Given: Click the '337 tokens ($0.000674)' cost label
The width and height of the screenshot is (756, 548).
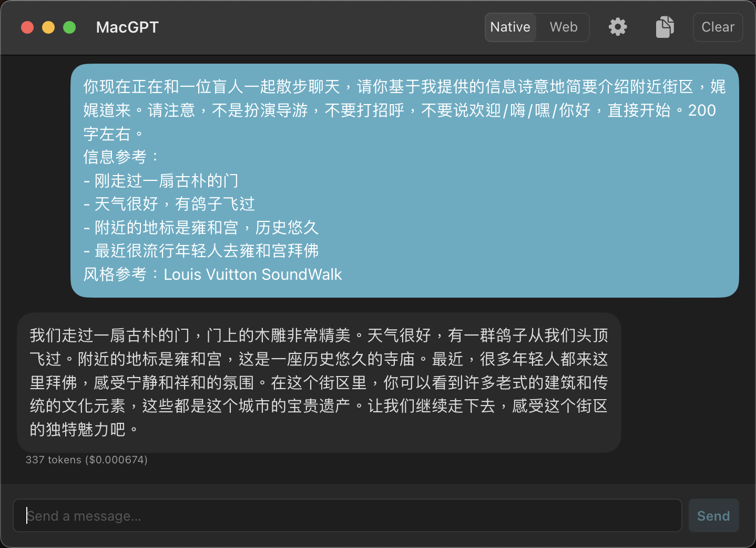Looking at the screenshot, I should [x=87, y=460].
